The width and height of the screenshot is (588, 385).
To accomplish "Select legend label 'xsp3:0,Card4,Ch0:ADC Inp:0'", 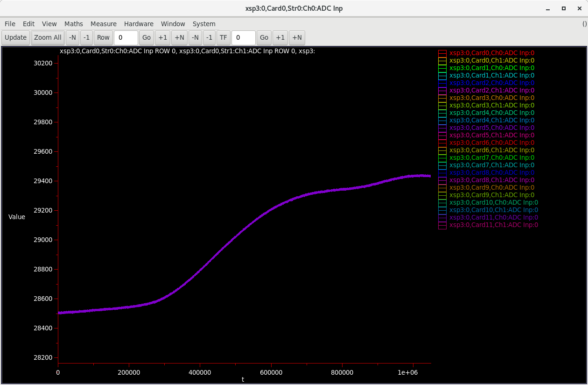I will pos(492,113).
